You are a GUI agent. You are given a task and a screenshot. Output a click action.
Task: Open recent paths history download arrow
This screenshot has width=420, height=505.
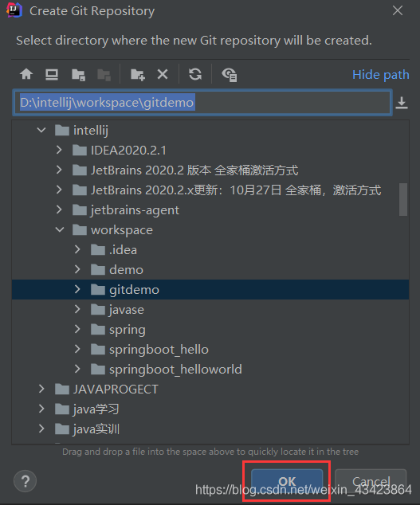pos(402,103)
